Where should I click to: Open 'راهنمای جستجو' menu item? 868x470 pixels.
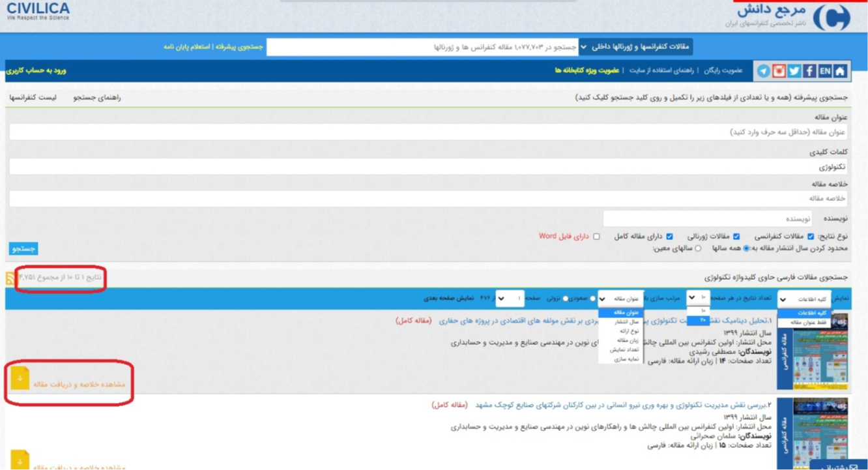point(96,97)
